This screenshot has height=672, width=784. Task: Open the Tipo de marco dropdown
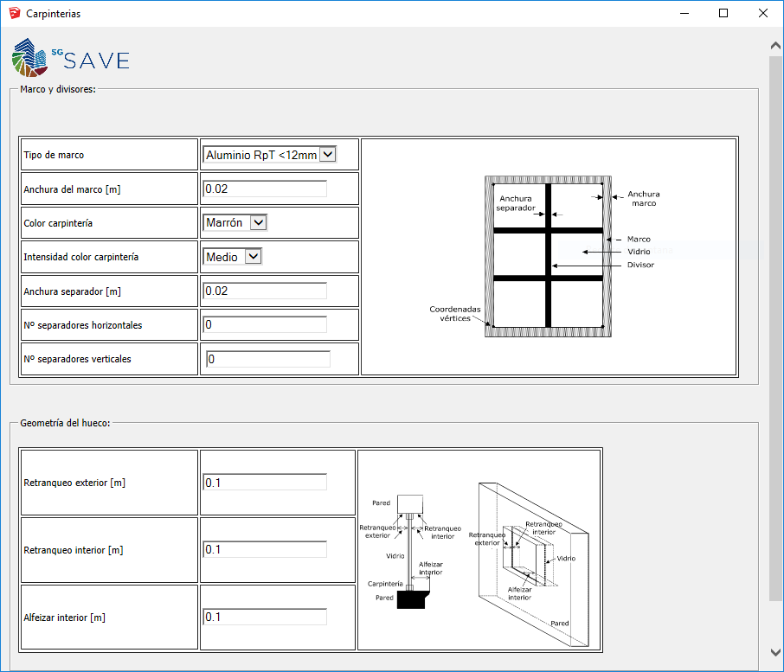(269, 154)
